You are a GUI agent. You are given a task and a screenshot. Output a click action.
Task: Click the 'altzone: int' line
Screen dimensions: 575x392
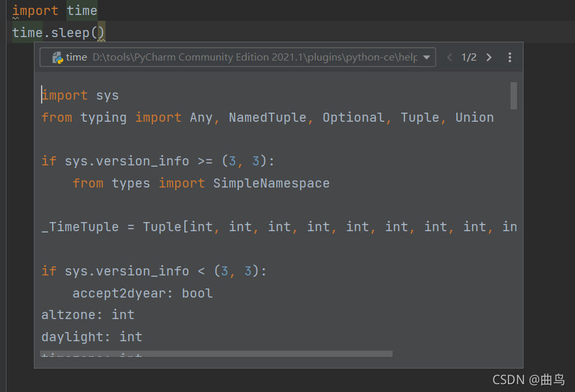click(88, 315)
